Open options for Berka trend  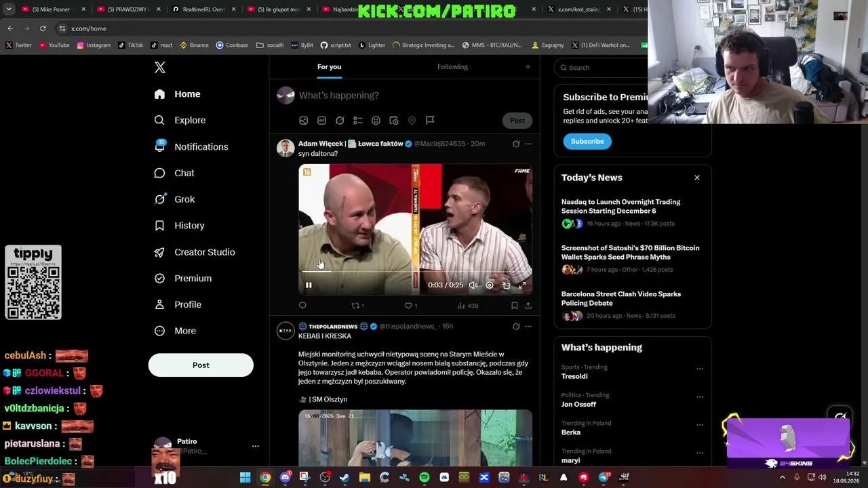click(700, 425)
